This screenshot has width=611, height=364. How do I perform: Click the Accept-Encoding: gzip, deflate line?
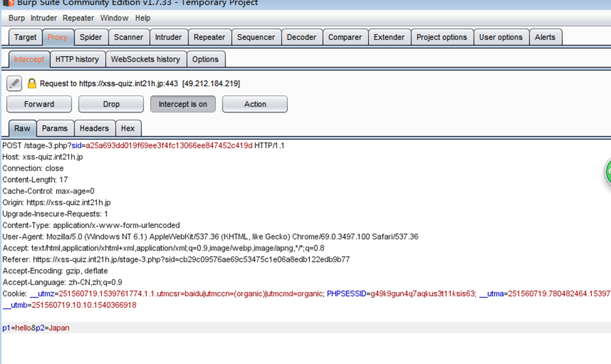[55, 271]
